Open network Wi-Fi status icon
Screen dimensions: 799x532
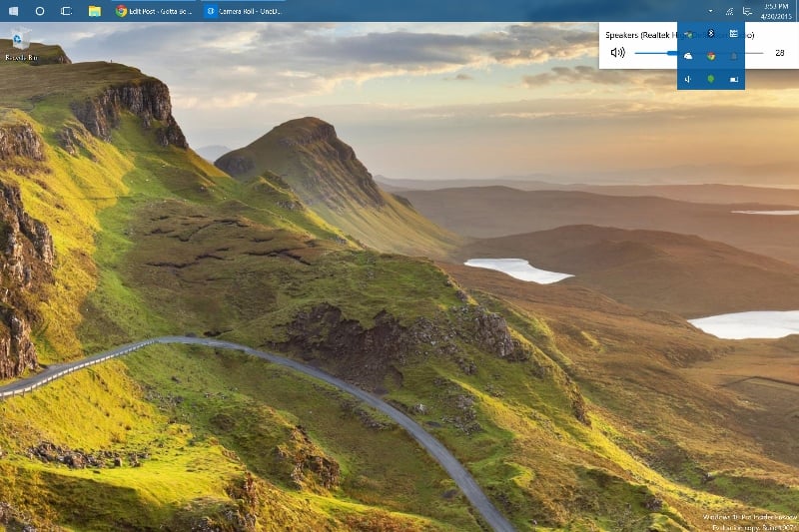point(729,10)
